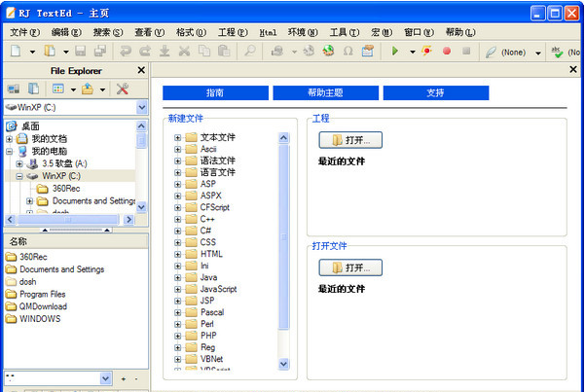Click the New file icon in toolbar

17,51
